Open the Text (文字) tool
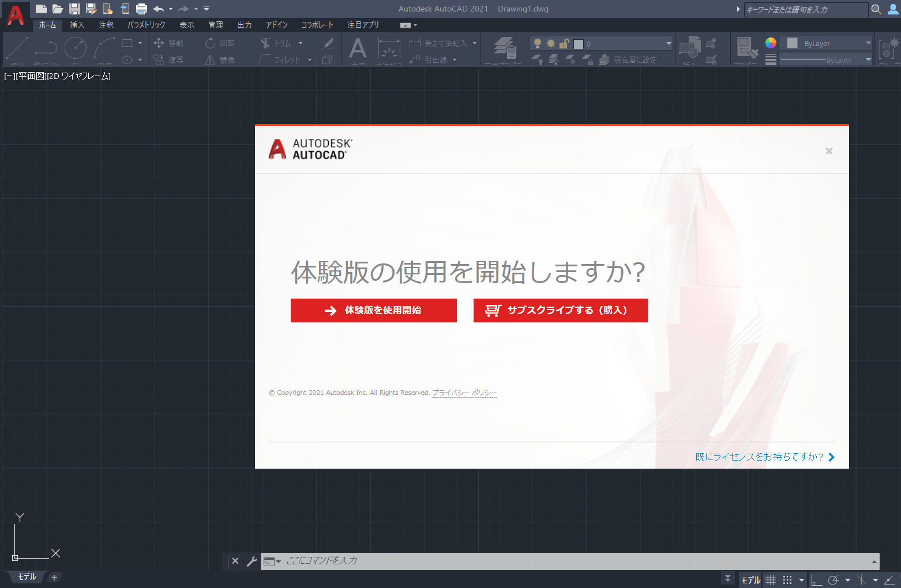 point(358,49)
